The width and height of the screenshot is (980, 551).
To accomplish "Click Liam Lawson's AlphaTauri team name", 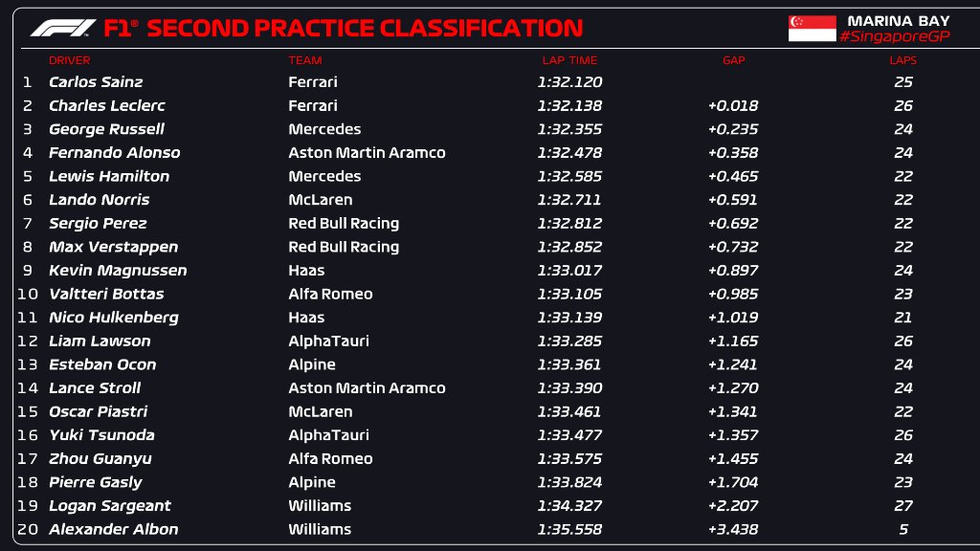I will 327,341.
